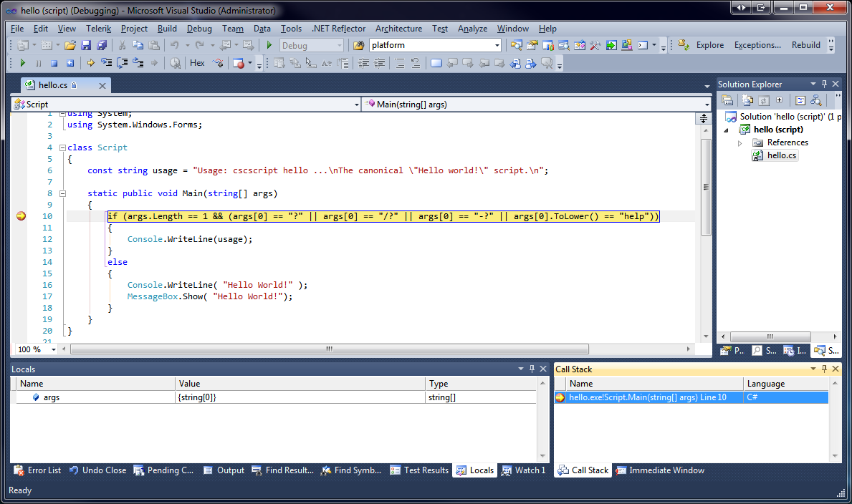Open the 'platform' find combo box dropdown
The height and width of the screenshot is (504, 852).
click(497, 46)
